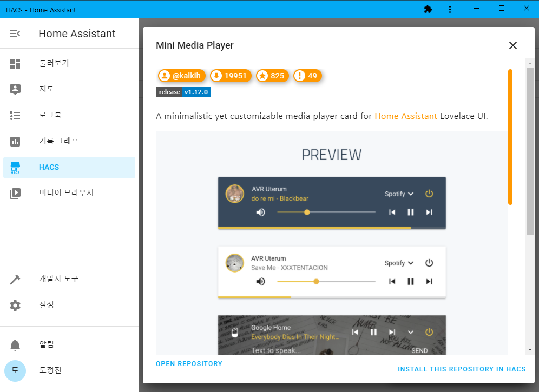Follow the Home Assistant link in description
Screen dimensions: 539x392
coord(406,116)
